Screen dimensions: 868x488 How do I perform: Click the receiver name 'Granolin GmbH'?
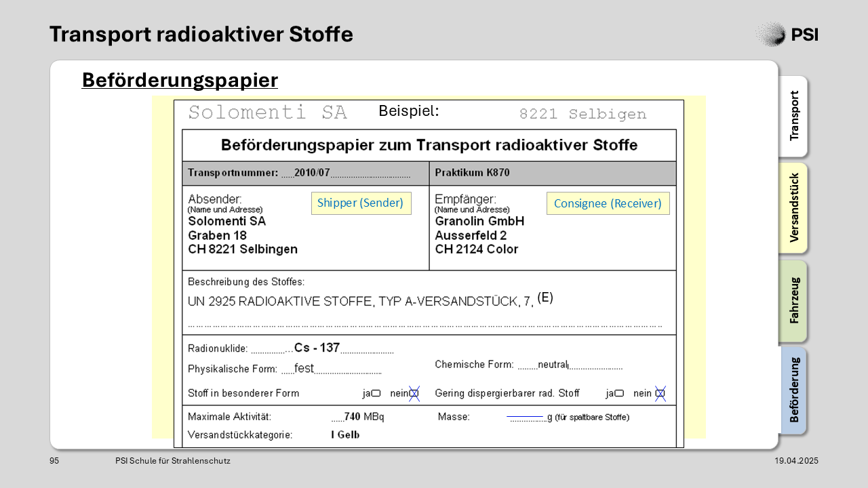click(479, 222)
